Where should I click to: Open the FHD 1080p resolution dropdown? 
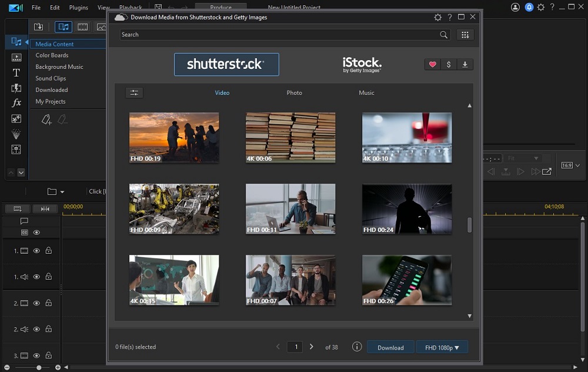coord(442,347)
